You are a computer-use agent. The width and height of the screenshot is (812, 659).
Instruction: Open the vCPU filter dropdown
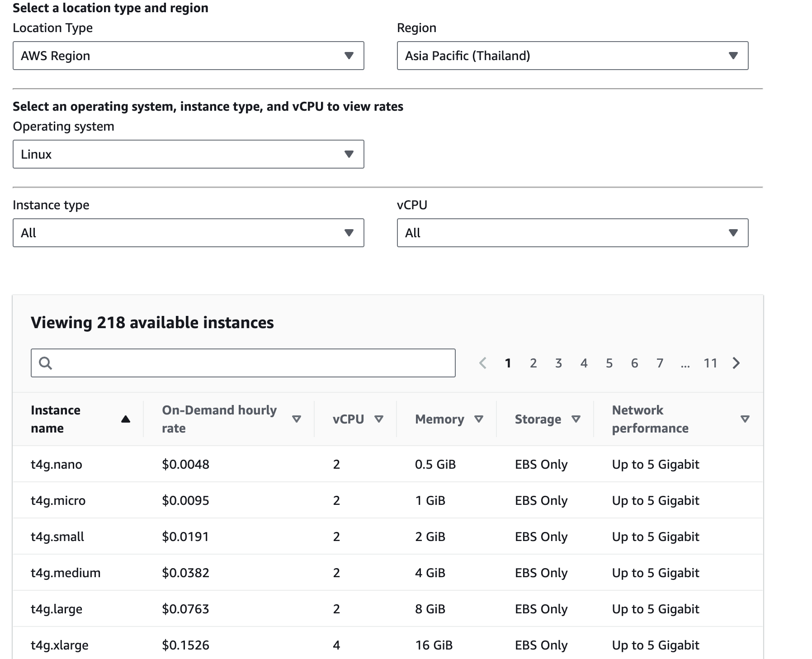[x=572, y=233]
